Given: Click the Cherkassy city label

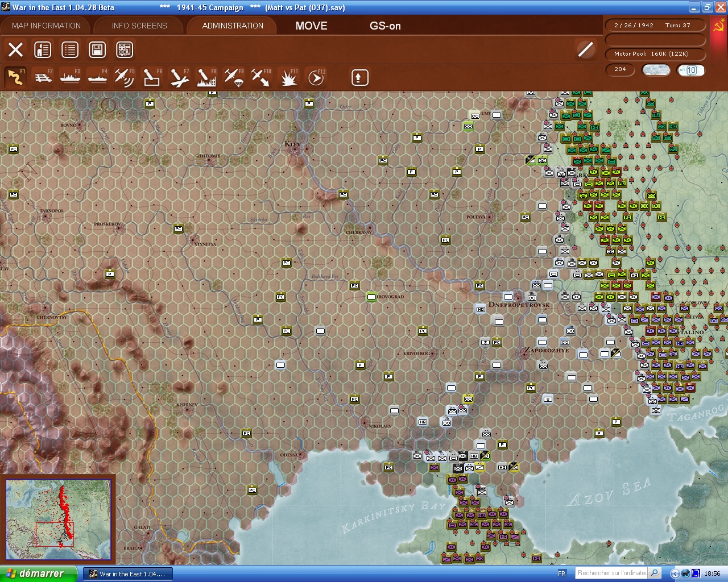Looking at the screenshot, I should pyautogui.click(x=359, y=232).
